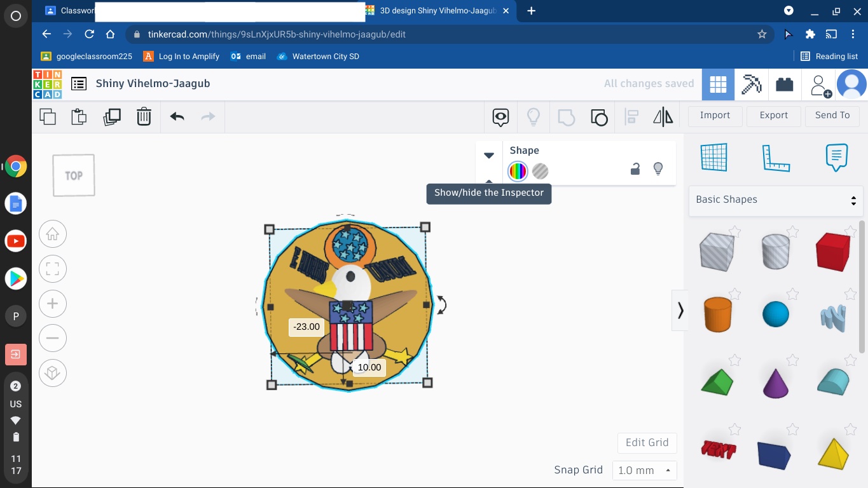The image size is (868, 488).
Task: Select the Ruler tool
Action: click(x=776, y=158)
